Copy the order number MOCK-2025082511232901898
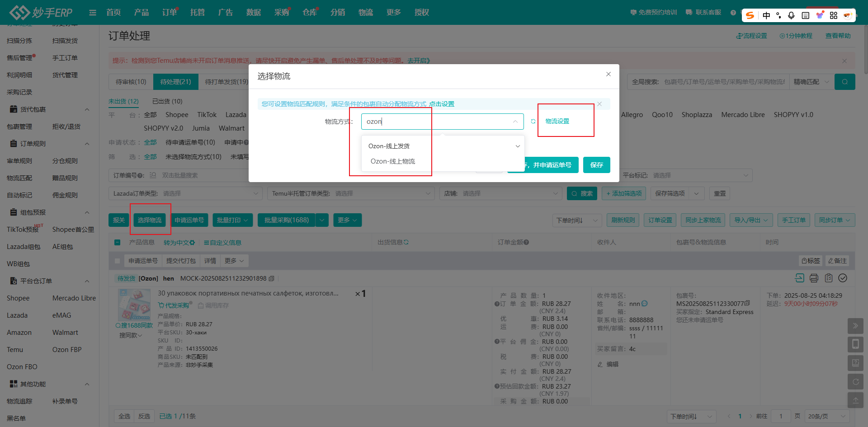 coord(271,279)
